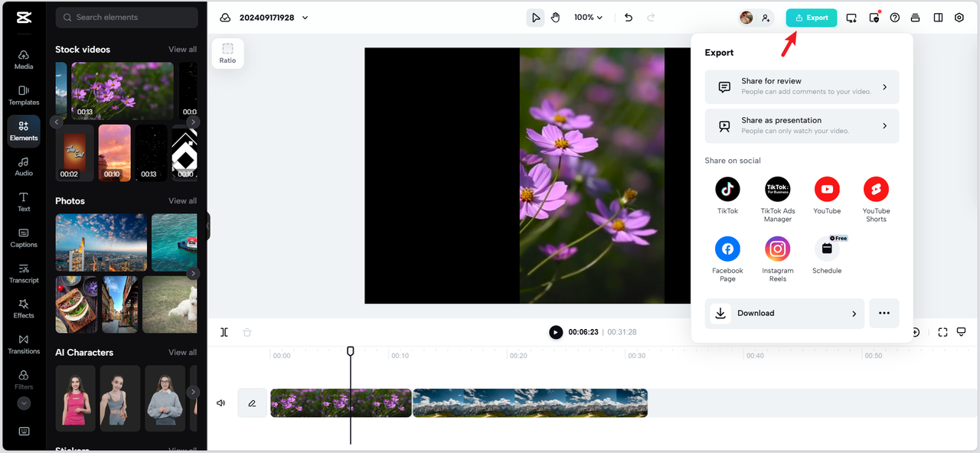Open the Captions panel
This screenshot has height=453, width=980.
tap(24, 237)
